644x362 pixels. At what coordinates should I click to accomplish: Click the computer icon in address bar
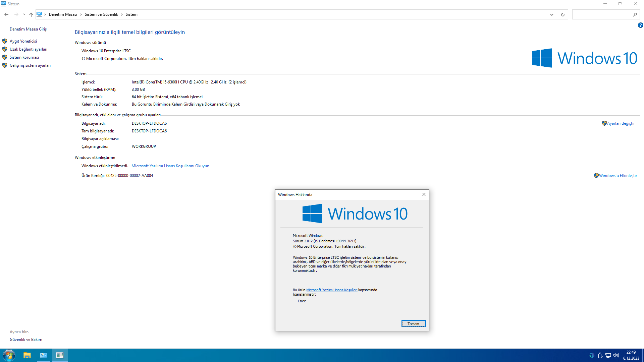coord(40,14)
